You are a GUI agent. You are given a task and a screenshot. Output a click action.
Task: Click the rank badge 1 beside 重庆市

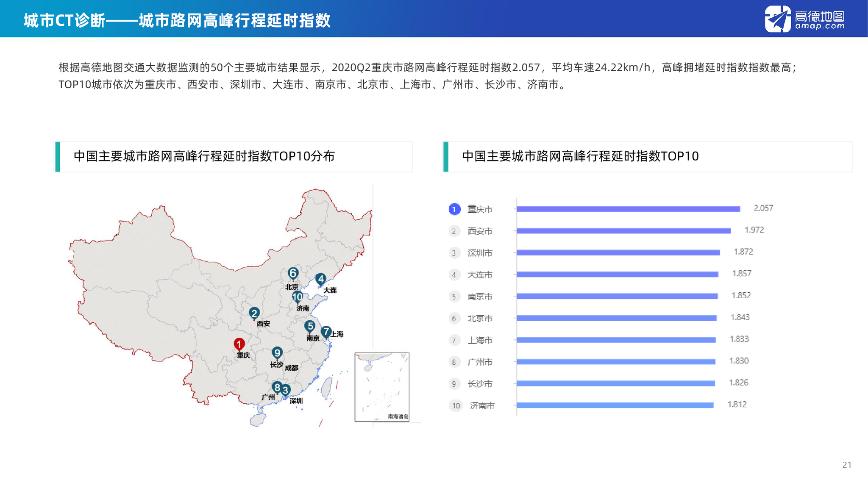pos(455,209)
